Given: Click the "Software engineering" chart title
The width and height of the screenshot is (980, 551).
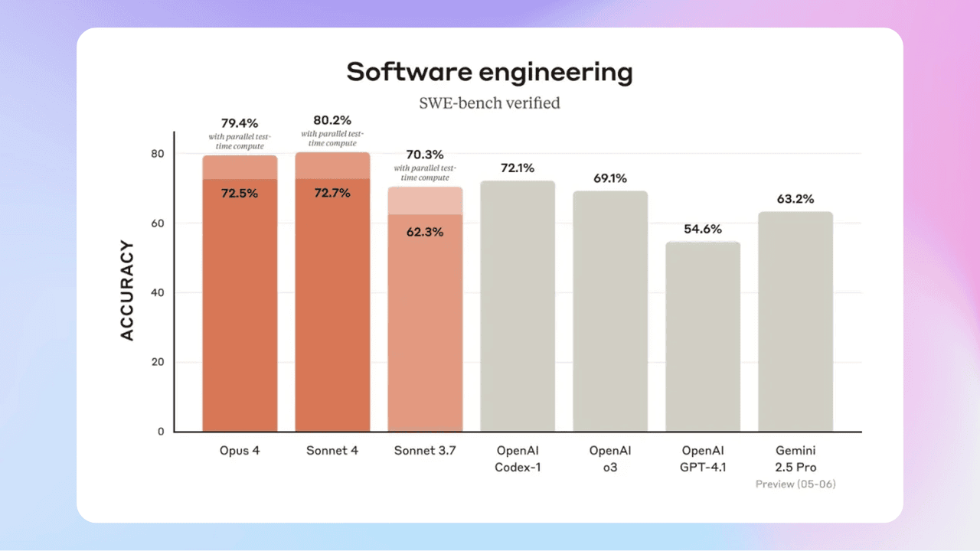Looking at the screenshot, I should tap(489, 72).
